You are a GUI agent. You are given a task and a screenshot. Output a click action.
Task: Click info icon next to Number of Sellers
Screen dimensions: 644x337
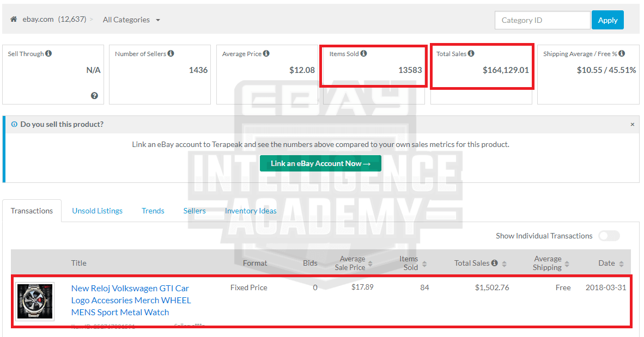click(x=171, y=53)
